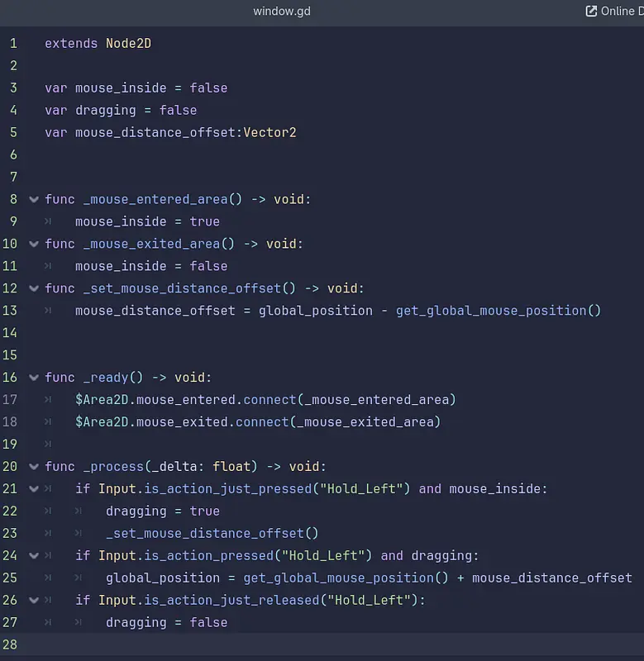Viewport: 644px width, 661px height.
Task: Click line number 28 in the gutter
Action: [10, 645]
